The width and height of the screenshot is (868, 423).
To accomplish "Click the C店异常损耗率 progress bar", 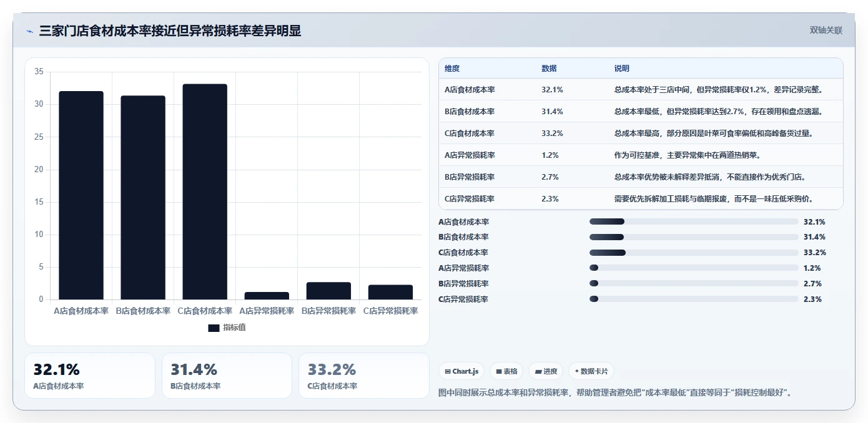I will 694,299.
